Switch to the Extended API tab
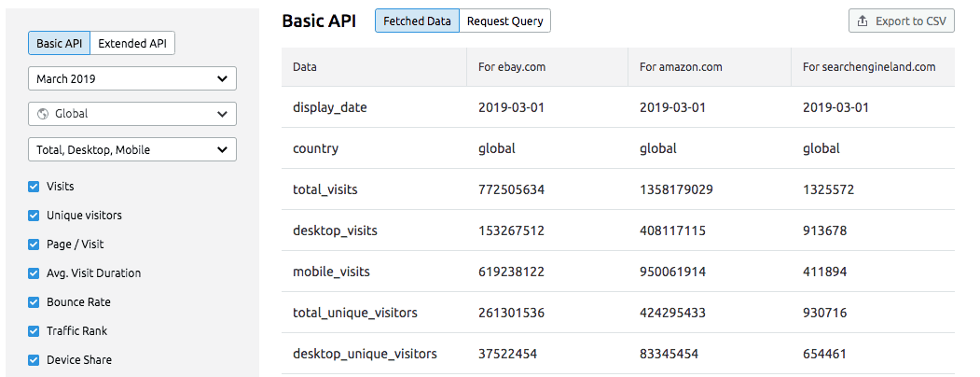Viewport: 980px width, 377px height. coord(132,44)
